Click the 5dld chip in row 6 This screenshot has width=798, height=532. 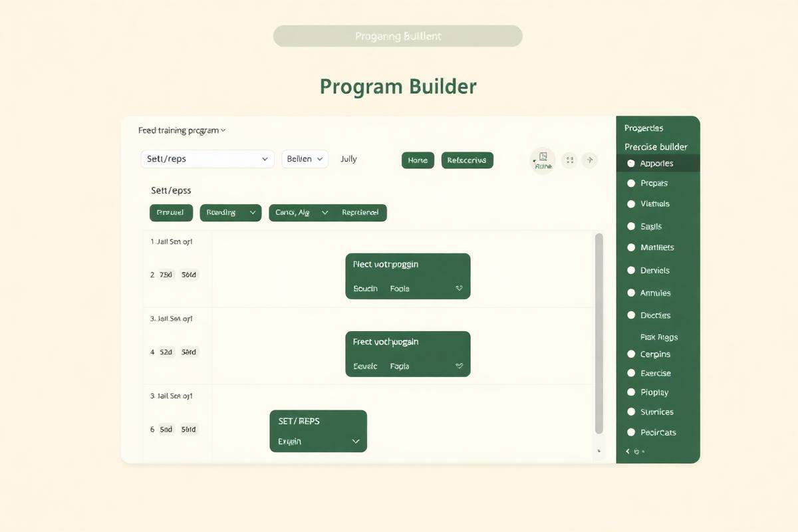point(189,430)
